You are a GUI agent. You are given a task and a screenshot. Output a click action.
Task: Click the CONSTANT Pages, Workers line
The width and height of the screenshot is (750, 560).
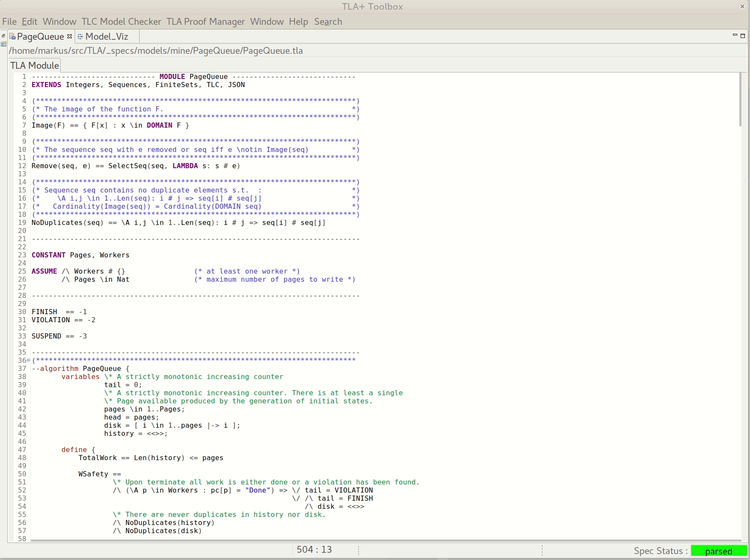(x=80, y=255)
